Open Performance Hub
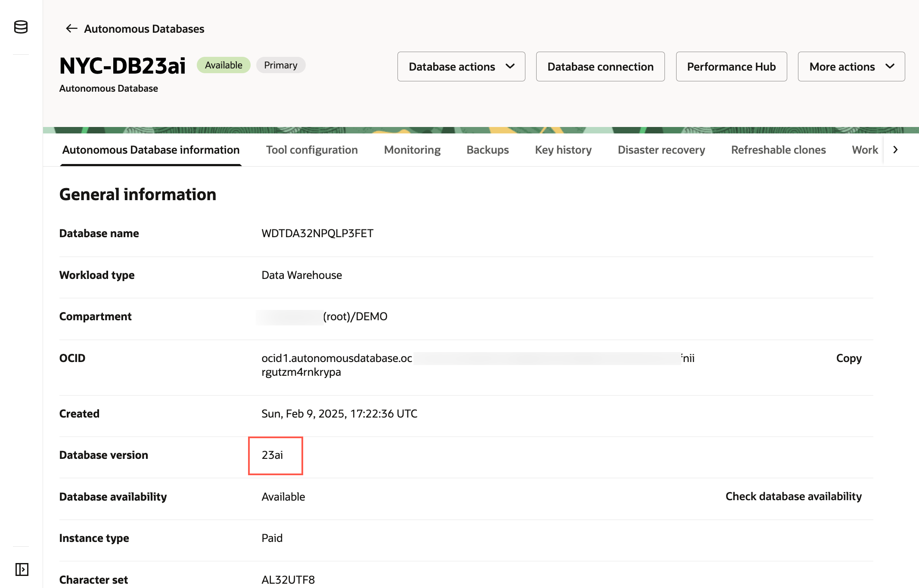Image resolution: width=919 pixels, height=588 pixels. click(x=731, y=67)
